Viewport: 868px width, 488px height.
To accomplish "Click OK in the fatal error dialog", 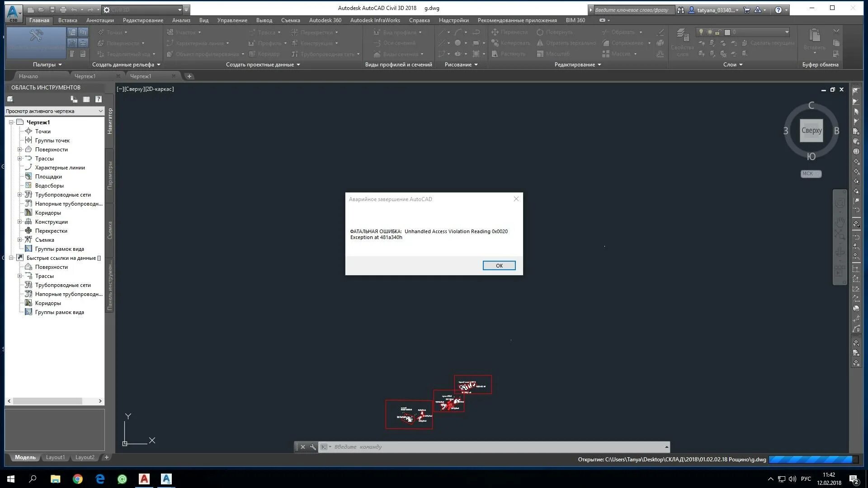I will click(x=499, y=265).
